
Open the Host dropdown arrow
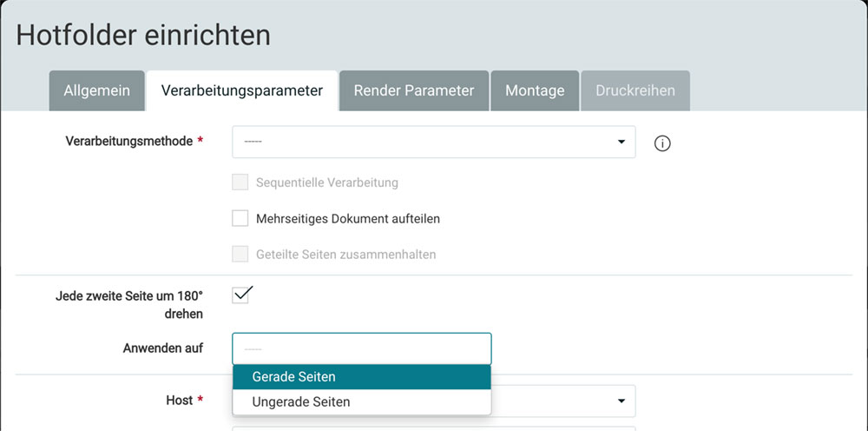tap(621, 401)
